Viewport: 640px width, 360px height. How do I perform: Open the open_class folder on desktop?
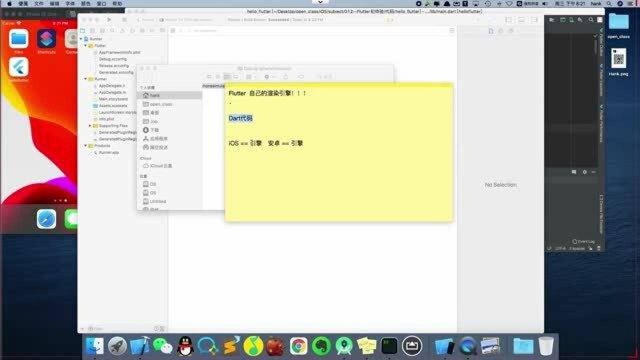tap(618, 25)
